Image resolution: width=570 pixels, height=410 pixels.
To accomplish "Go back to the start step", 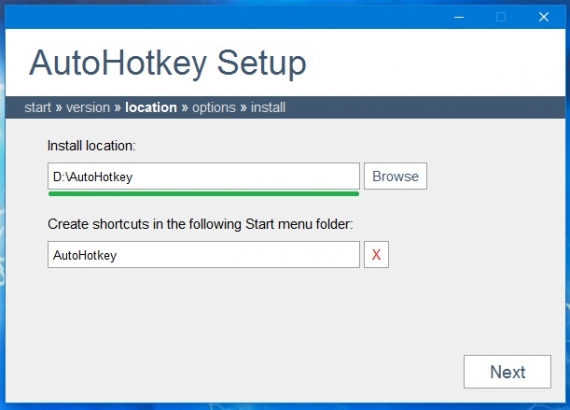I will click(37, 108).
